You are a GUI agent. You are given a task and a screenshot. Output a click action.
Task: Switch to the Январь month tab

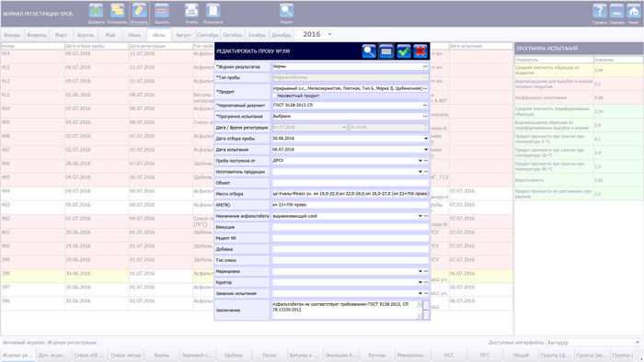point(12,35)
